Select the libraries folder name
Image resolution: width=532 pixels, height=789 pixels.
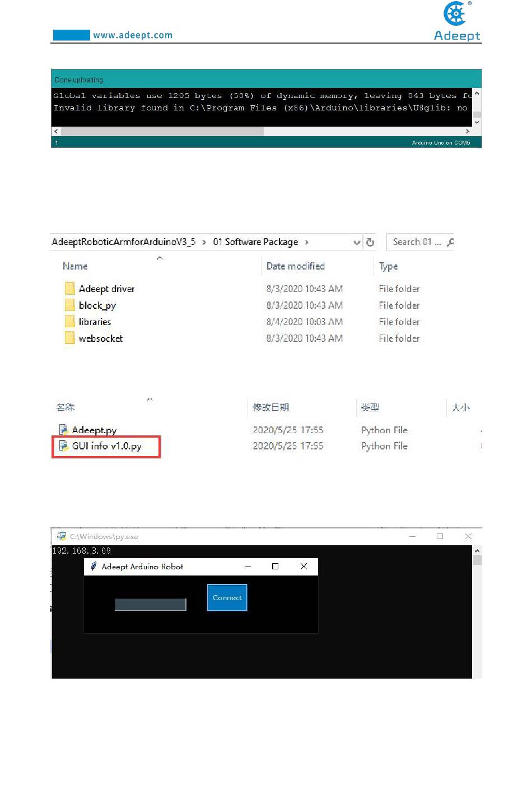(95, 322)
